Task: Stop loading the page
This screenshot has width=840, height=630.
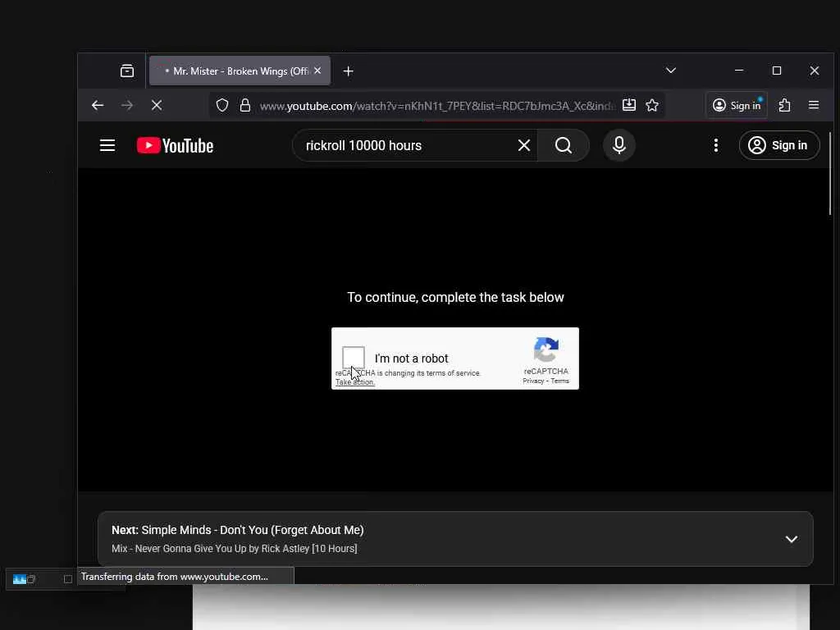Action: tap(157, 105)
